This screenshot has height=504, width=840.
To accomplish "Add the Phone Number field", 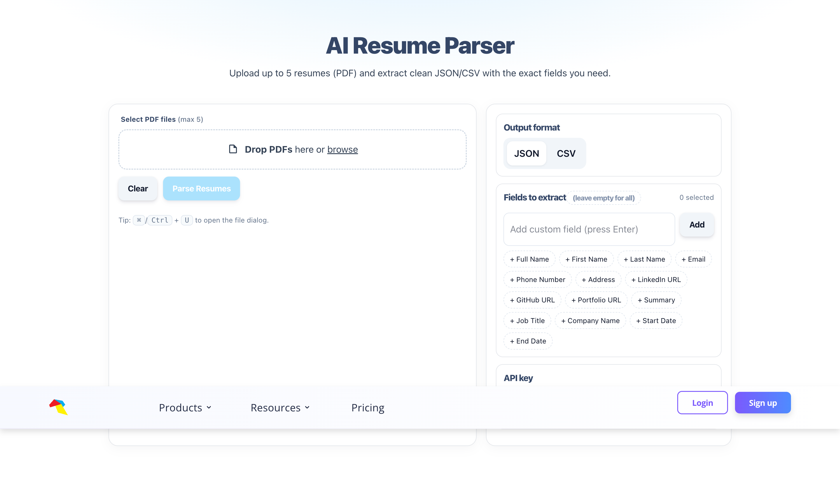I will point(537,279).
